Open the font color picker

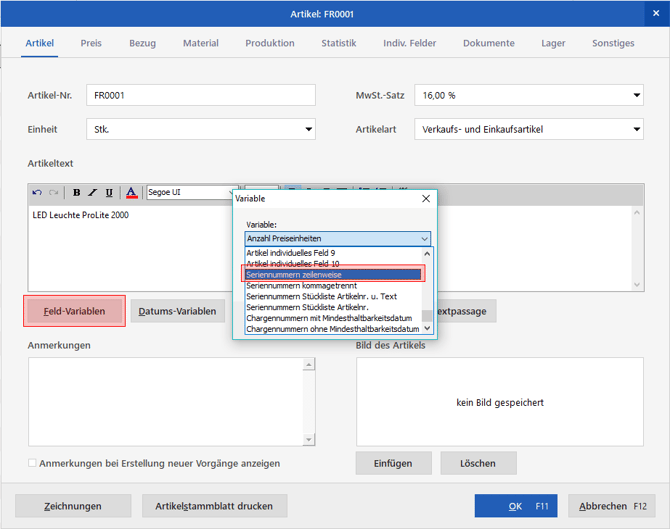(132, 192)
